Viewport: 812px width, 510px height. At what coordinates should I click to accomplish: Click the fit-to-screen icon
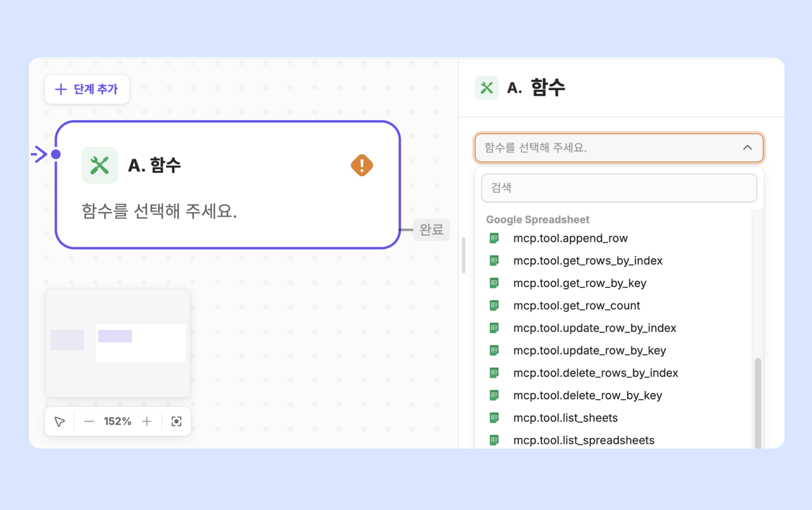pos(176,422)
